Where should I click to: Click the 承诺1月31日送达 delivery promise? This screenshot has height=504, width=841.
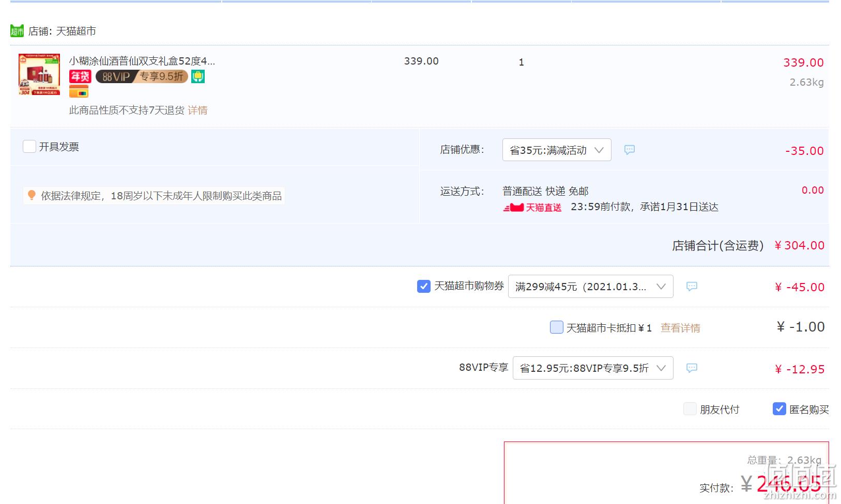pos(679,207)
